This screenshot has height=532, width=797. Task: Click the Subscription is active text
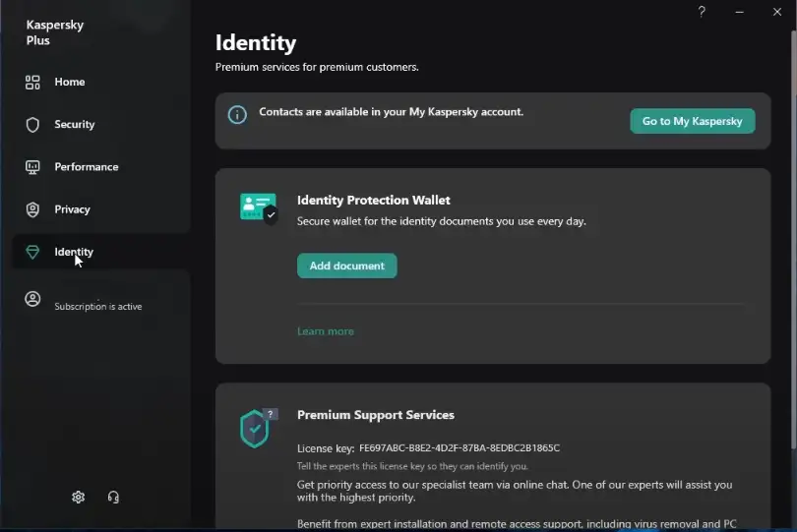(x=98, y=307)
